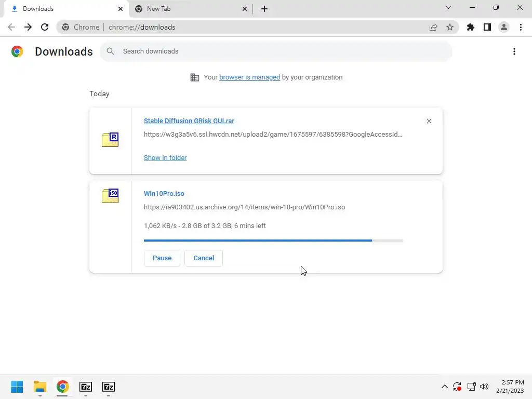The height and width of the screenshot is (399, 532).
Task: Open File Explorer from the taskbar
Action: [40, 387]
